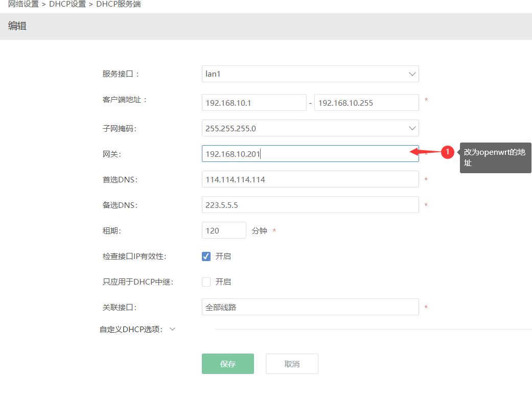This screenshot has height=398, width=532.
Task: Click the 改为openwrt的地址 tooltip label
Action: pyautogui.click(x=495, y=157)
